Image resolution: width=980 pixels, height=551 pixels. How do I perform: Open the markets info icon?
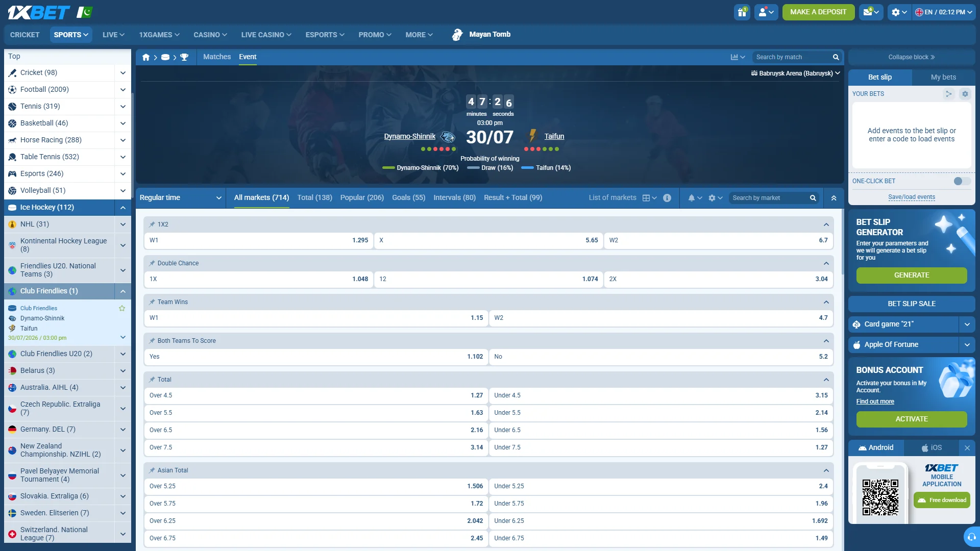(x=667, y=198)
